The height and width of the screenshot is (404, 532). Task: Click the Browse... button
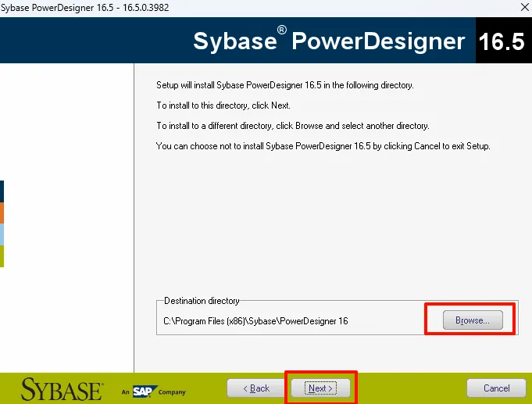pyautogui.click(x=473, y=320)
